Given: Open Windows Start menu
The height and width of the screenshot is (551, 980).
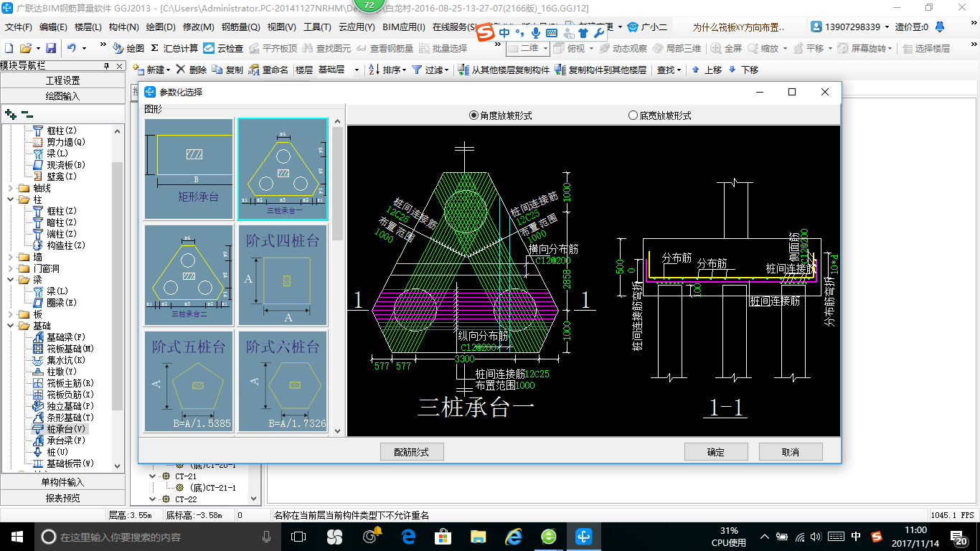Looking at the screenshot, I should pos(17,536).
